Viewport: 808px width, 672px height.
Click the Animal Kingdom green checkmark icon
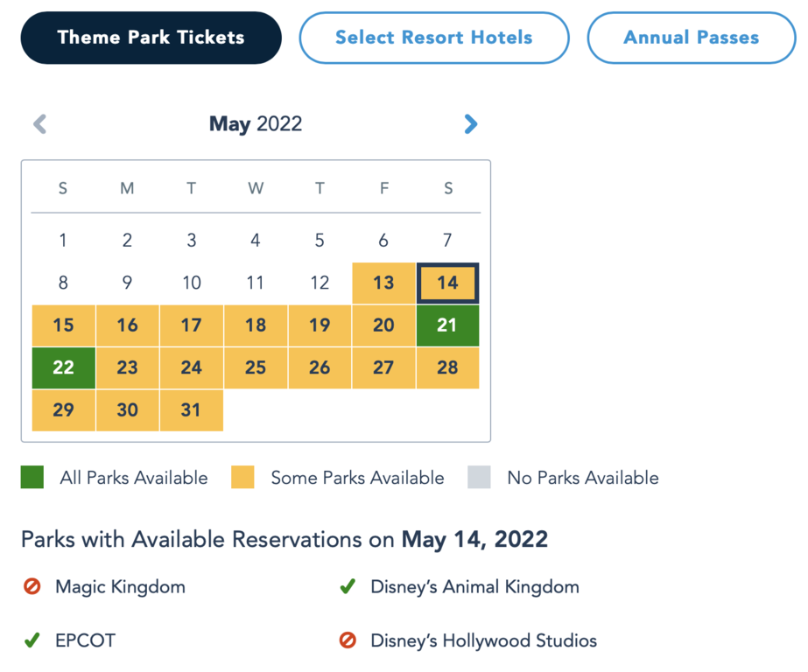tap(348, 586)
